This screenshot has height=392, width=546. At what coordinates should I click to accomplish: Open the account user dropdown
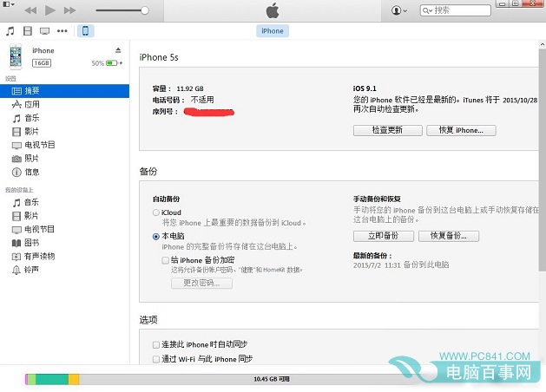(x=399, y=10)
